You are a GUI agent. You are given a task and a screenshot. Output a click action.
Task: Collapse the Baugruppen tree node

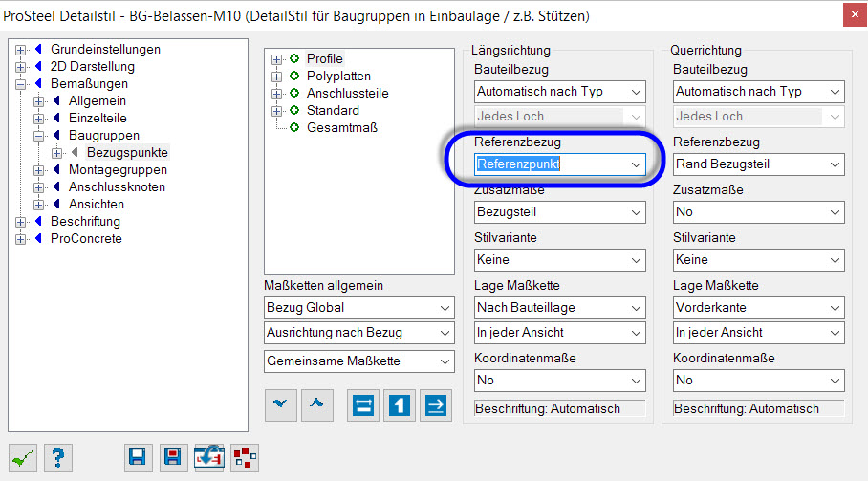click(x=39, y=136)
